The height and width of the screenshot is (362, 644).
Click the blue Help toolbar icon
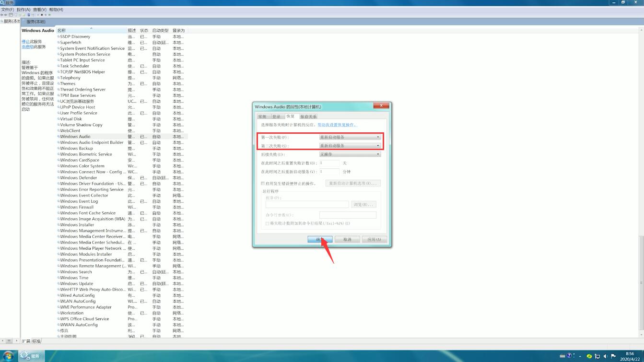29,15
